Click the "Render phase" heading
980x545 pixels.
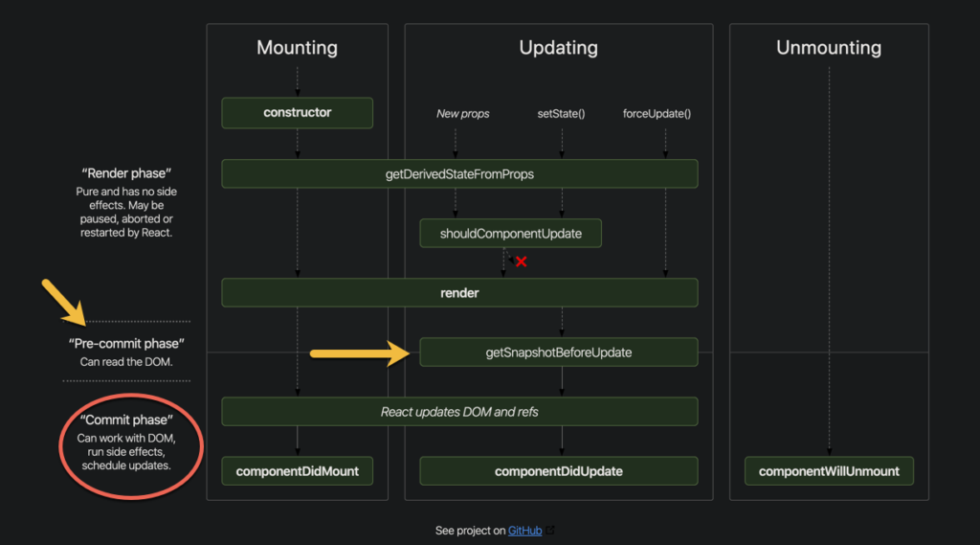pos(126,173)
